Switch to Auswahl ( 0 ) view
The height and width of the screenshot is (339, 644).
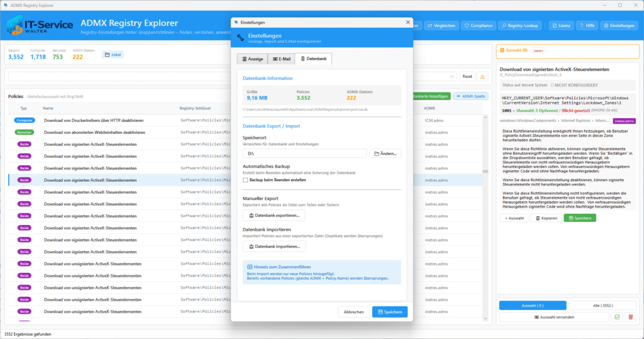tap(533, 305)
